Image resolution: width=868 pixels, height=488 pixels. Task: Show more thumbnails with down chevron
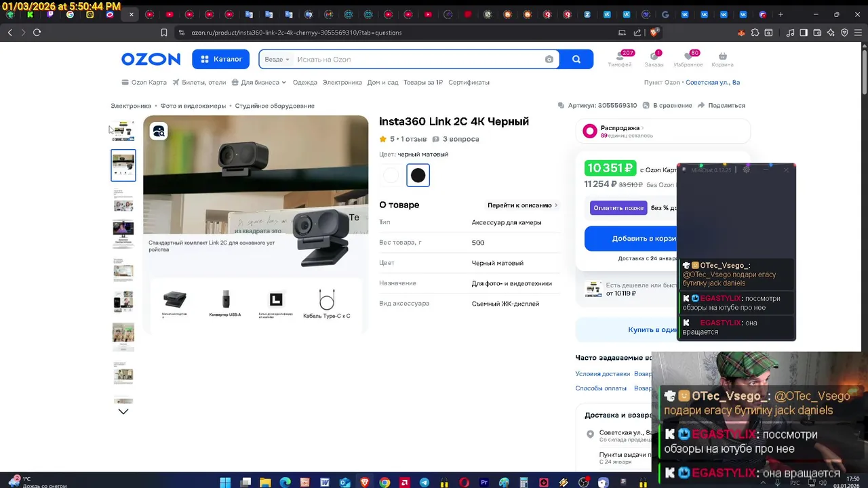[x=123, y=411]
